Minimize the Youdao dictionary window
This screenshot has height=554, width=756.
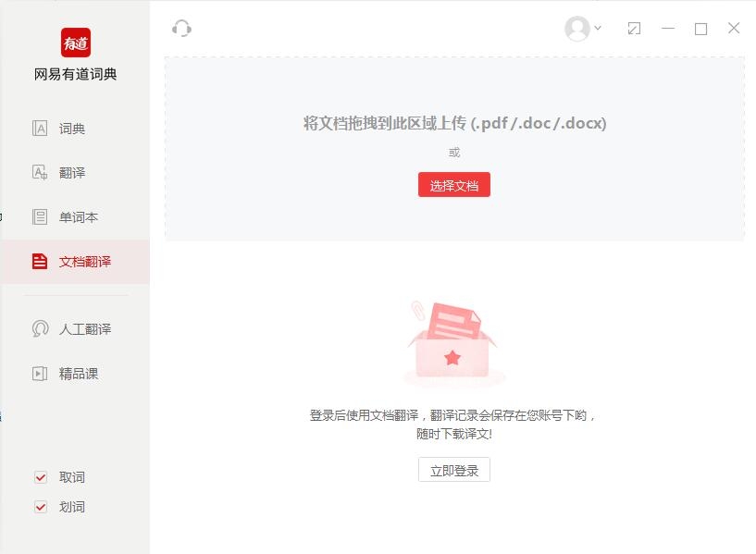(668, 29)
